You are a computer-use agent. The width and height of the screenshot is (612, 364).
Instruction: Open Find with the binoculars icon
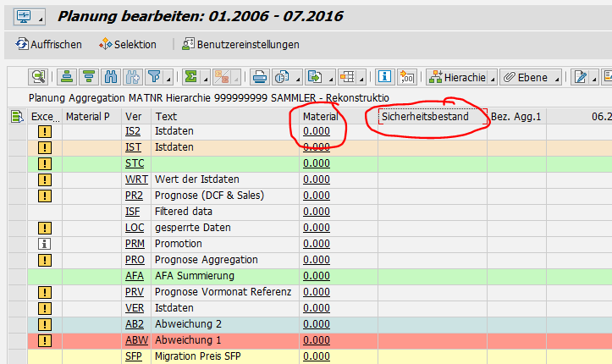pos(111,77)
